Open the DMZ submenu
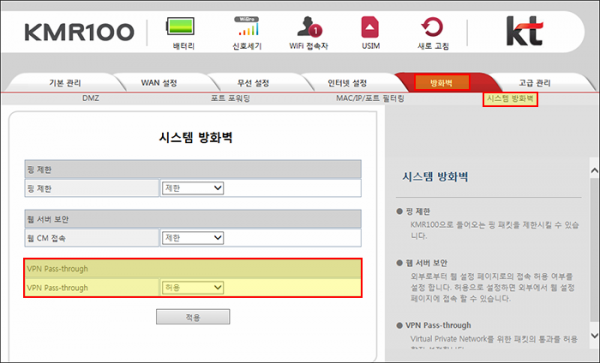 (91, 98)
